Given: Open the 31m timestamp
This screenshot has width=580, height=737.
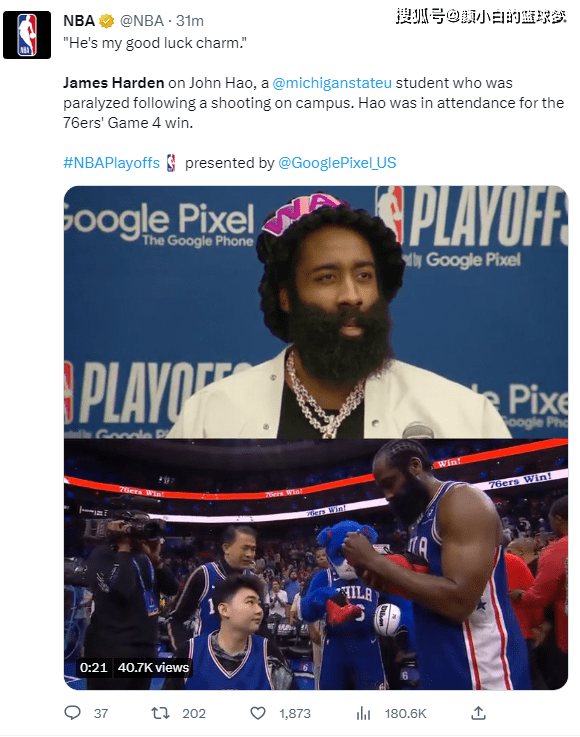Looking at the screenshot, I should click(190, 21).
